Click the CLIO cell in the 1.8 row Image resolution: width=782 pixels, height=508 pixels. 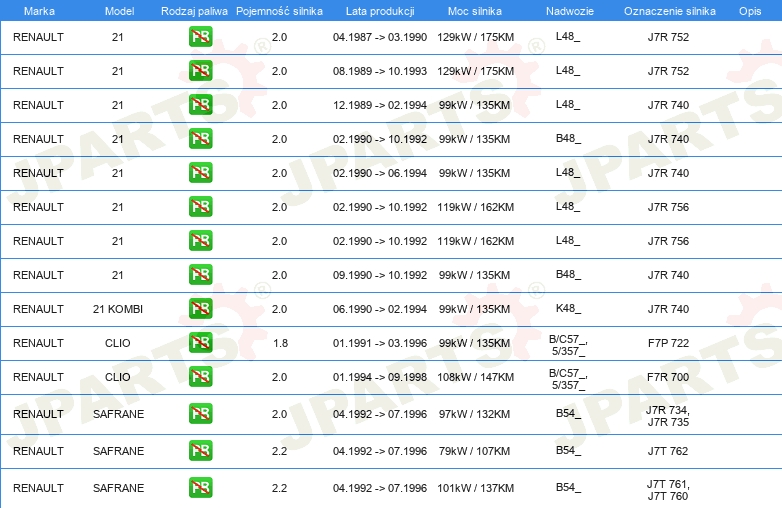pyautogui.click(x=118, y=343)
